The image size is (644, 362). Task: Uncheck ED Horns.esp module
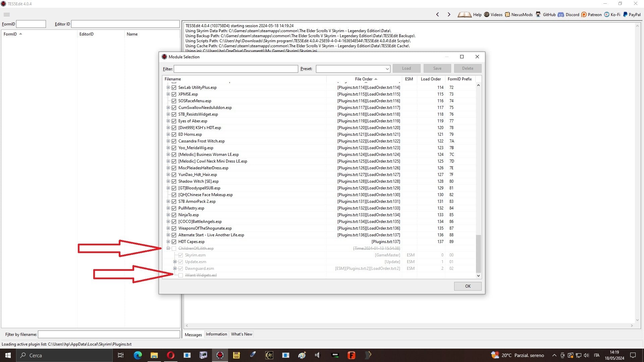pos(174,134)
